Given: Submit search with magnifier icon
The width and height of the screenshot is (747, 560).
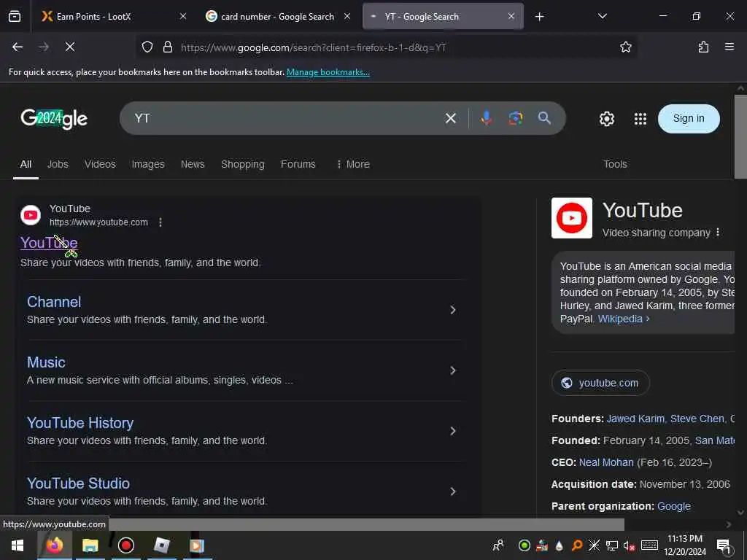Looking at the screenshot, I should pyautogui.click(x=544, y=118).
